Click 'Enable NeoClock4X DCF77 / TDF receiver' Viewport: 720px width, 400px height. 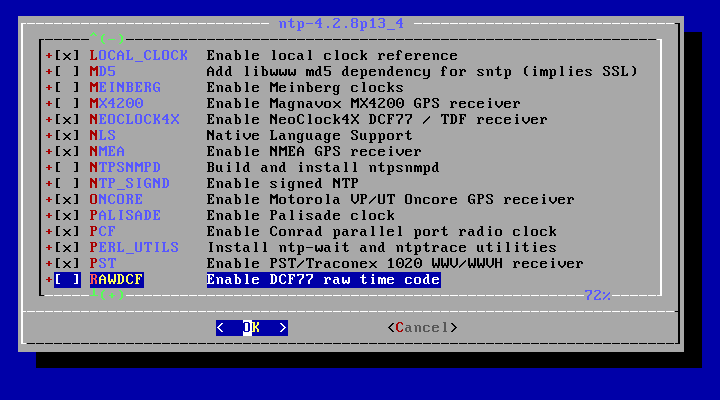coord(377,120)
